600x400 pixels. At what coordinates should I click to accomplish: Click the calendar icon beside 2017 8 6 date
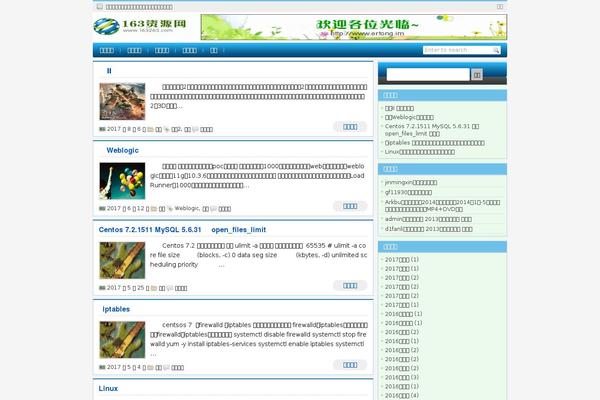point(102,129)
